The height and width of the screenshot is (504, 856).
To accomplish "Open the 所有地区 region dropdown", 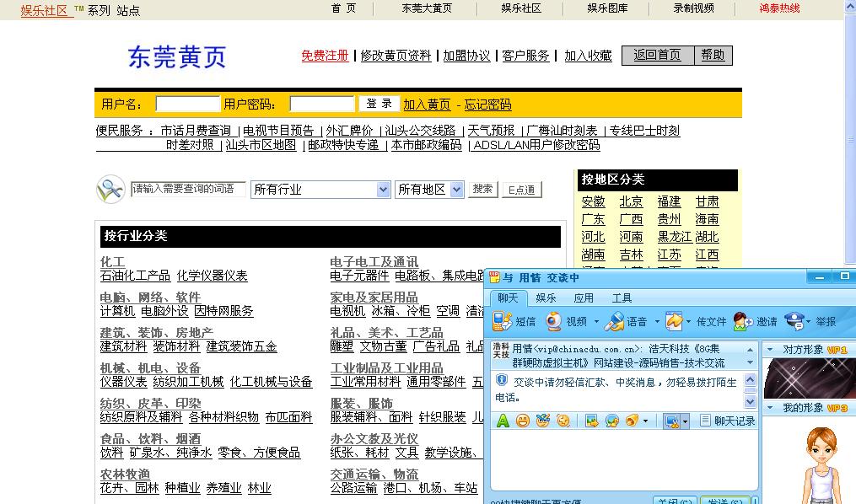I will click(x=457, y=190).
